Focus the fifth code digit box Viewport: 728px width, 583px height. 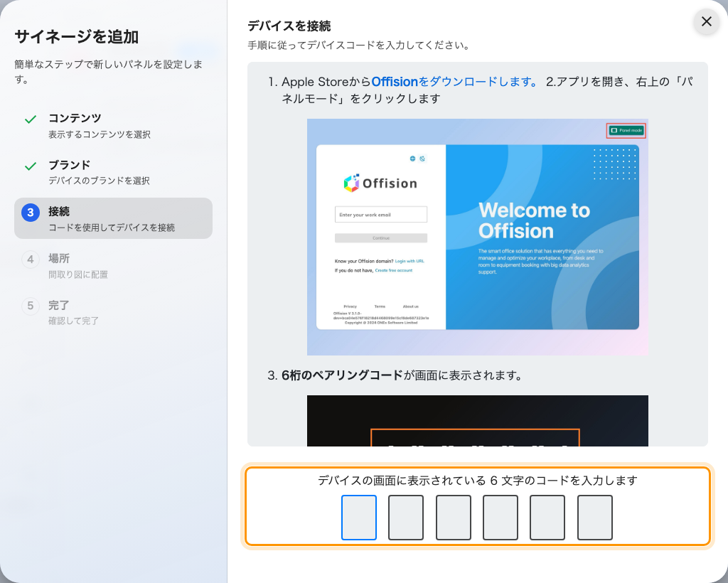547,518
